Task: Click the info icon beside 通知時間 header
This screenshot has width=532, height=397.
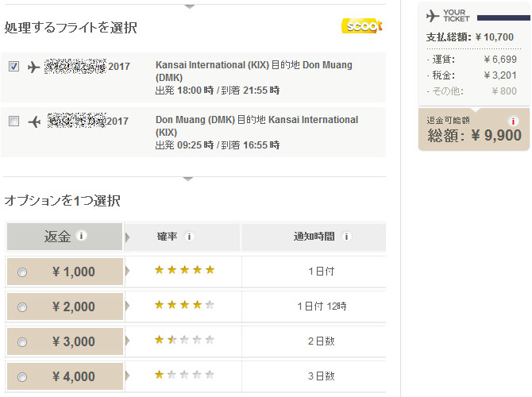Action: click(x=346, y=237)
